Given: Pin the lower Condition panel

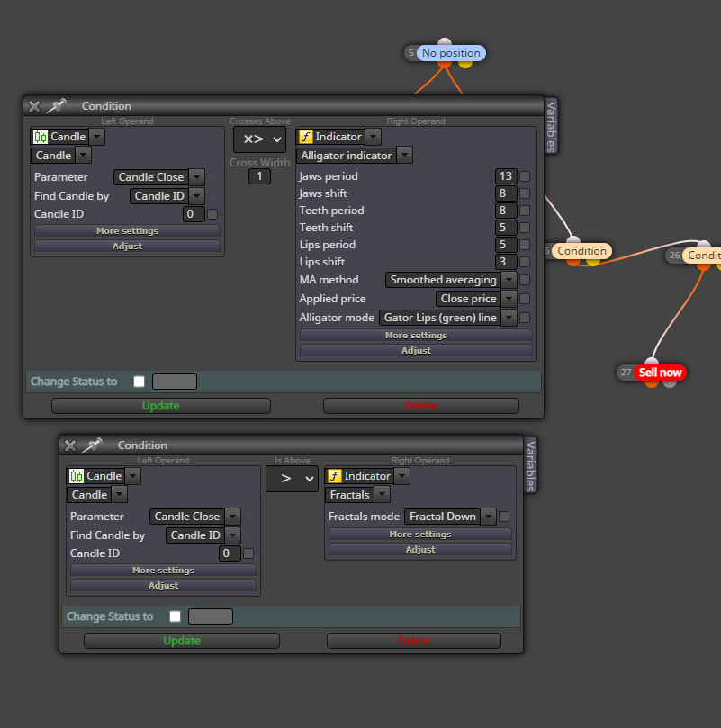Looking at the screenshot, I should click(93, 445).
